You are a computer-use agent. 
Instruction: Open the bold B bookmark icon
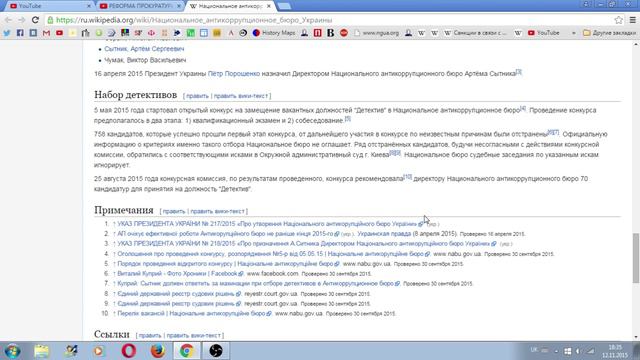click(331, 33)
